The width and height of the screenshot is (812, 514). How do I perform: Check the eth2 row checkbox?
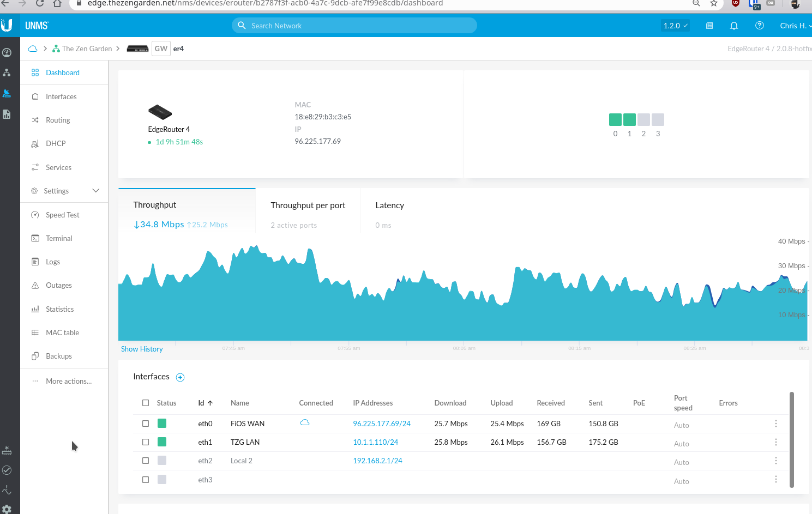click(x=146, y=461)
